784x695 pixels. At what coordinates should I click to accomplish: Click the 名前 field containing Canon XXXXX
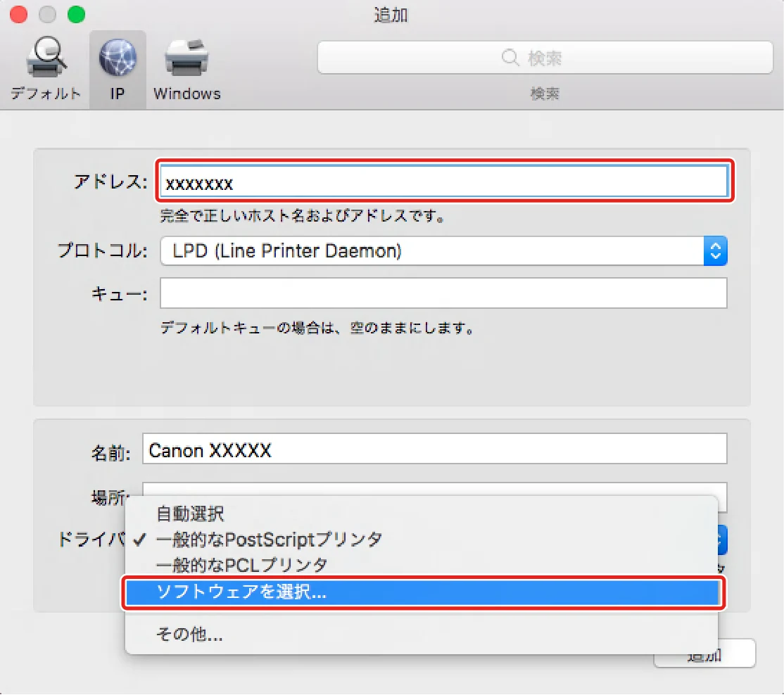434,449
